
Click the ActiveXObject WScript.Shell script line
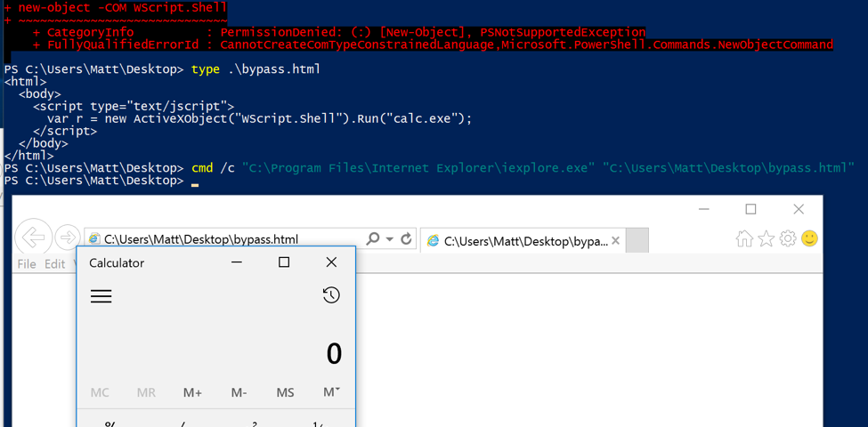[x=259, y=118]
